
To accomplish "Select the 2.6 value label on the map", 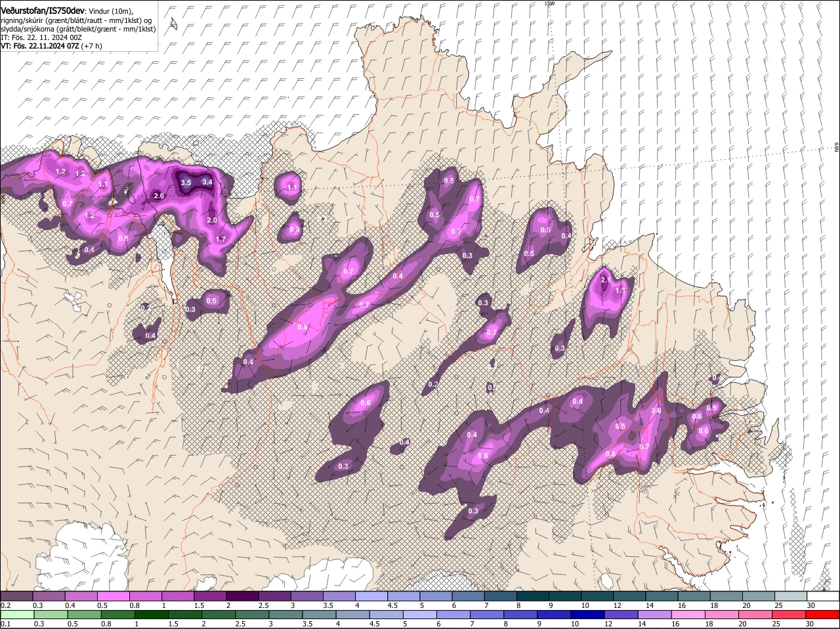I will (x=158, y=196).
